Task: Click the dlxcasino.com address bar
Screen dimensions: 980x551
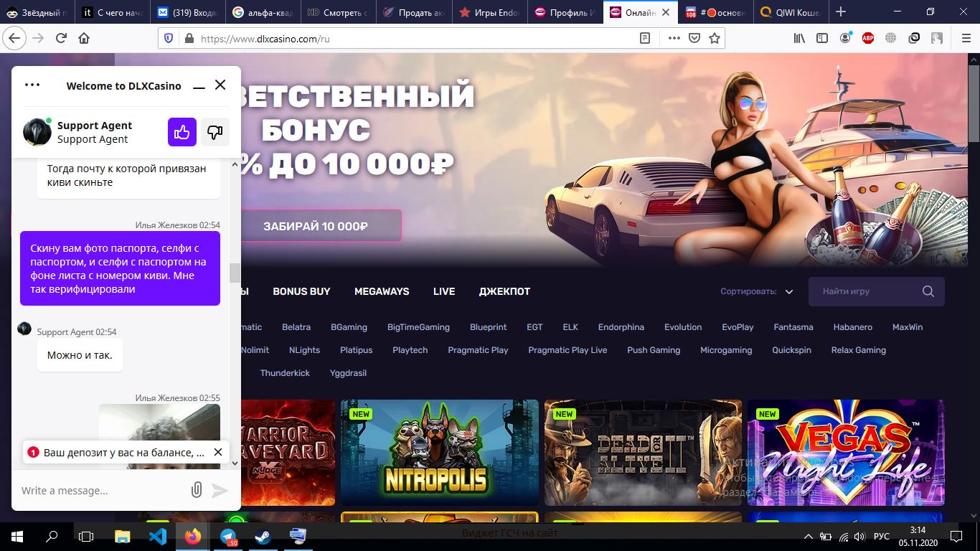Action: tap(416, 39)
